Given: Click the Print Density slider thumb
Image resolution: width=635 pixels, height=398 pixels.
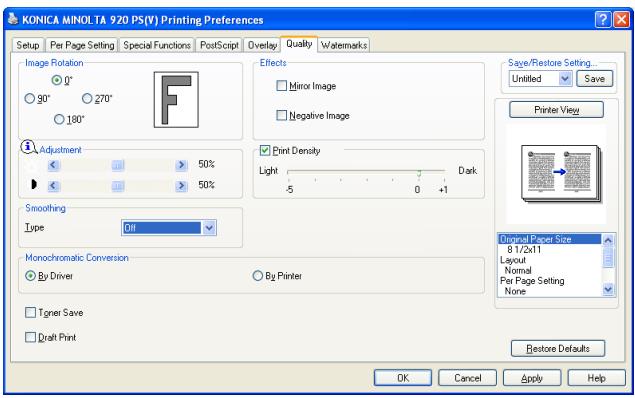Looking at the screenshot, I should coord(419,173).
